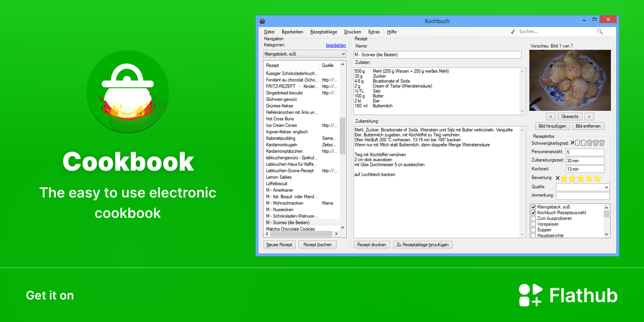
Task: Show next preview image arrow button
Action: click(589, 116)
